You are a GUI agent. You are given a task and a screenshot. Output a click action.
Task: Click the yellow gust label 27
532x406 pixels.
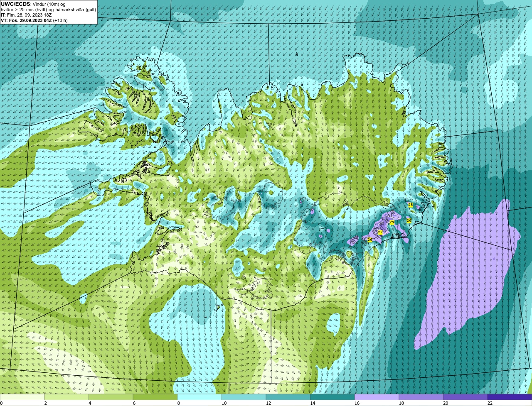tap(380, 232)
